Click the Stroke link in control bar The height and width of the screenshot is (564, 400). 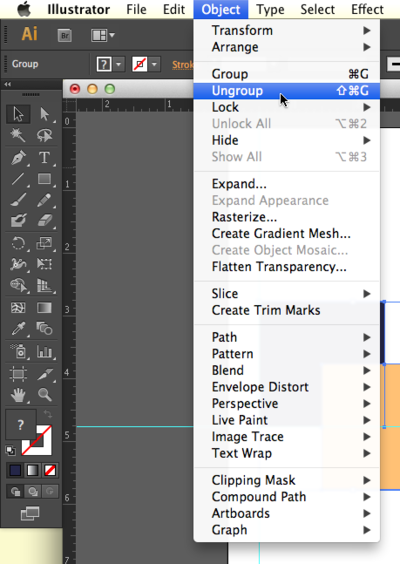pyautogui.click(x=182, y=65)
